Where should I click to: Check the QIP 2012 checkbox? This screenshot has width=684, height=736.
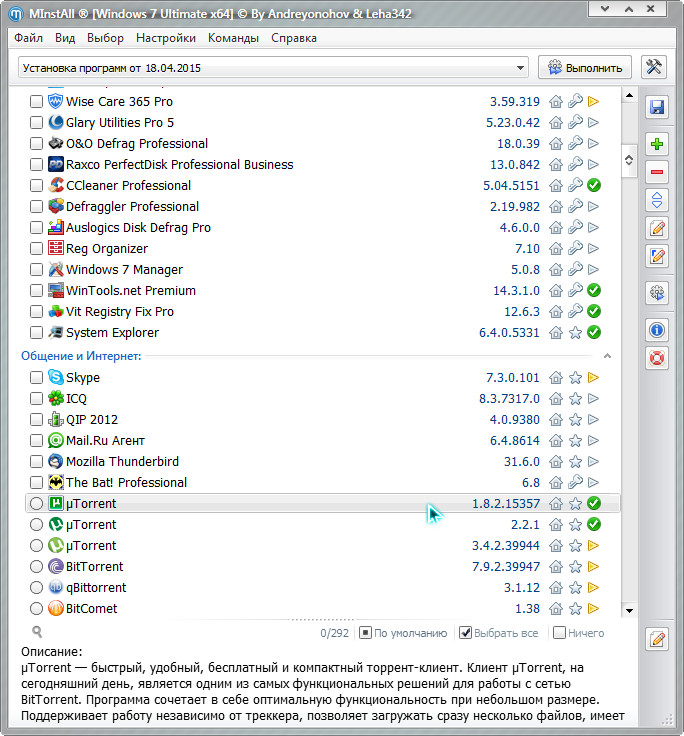point(36,420)
